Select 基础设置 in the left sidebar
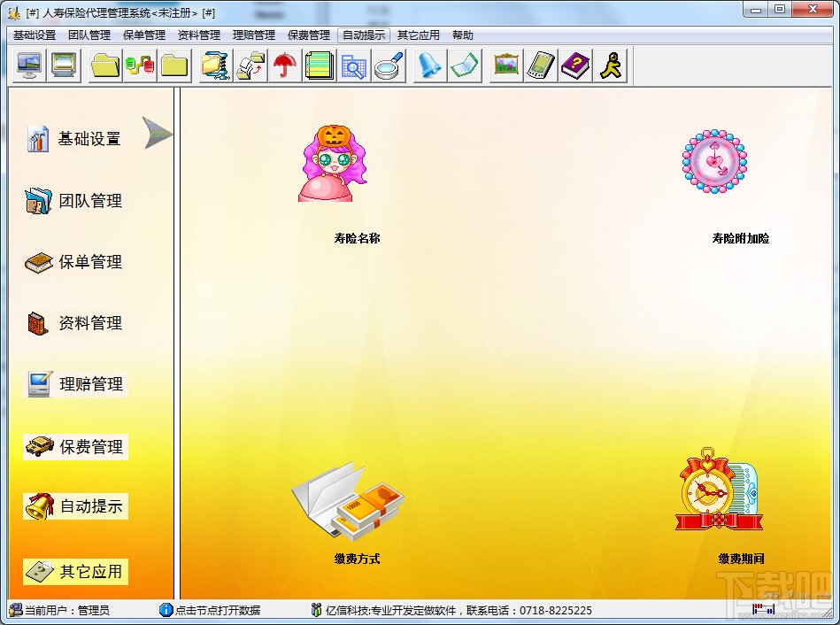Screen dimensions: 840x625 74,139
